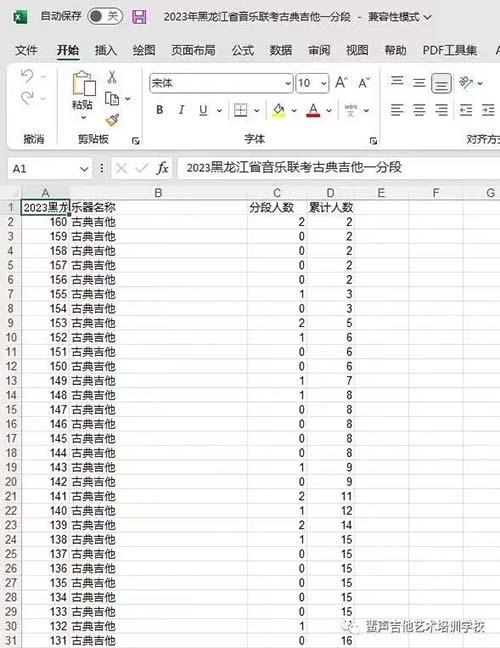Toggle Italic formatting
The height and width of the screenshot is (648, 500).
[x=181, y=110]
